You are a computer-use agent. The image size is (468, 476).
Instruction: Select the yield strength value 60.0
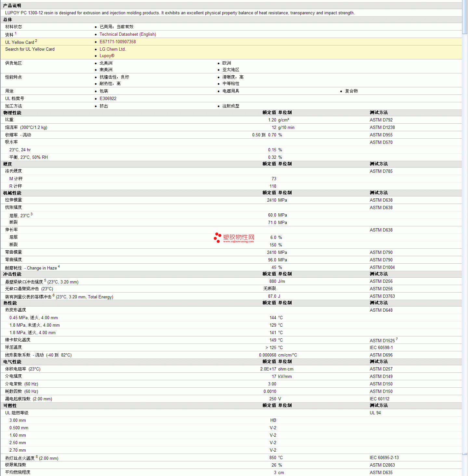coord(272,215)
